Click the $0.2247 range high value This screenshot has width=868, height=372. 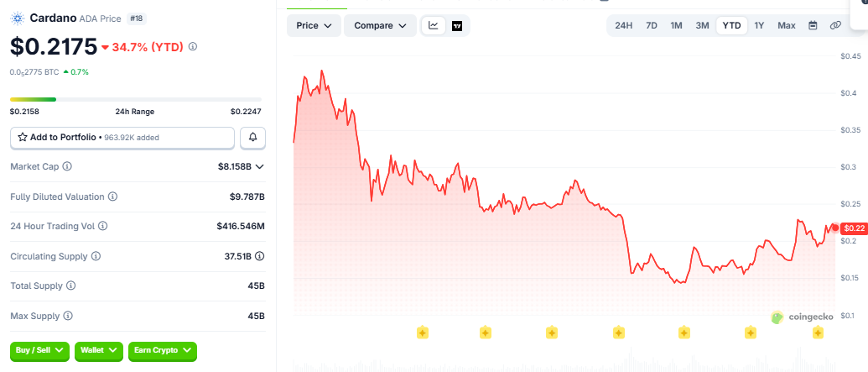(246, 112)
